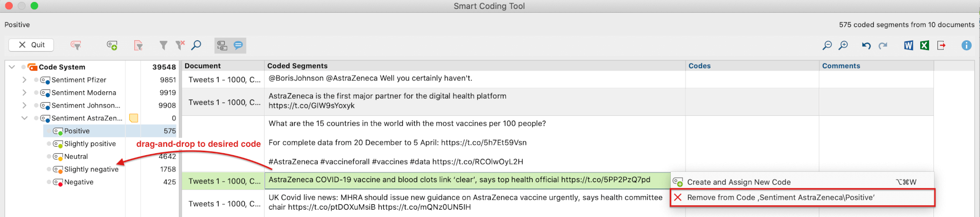Viewport: 980px width, 217px height.
Task: Expand the Sentiment Pfizer code
Action: (24, 80)
